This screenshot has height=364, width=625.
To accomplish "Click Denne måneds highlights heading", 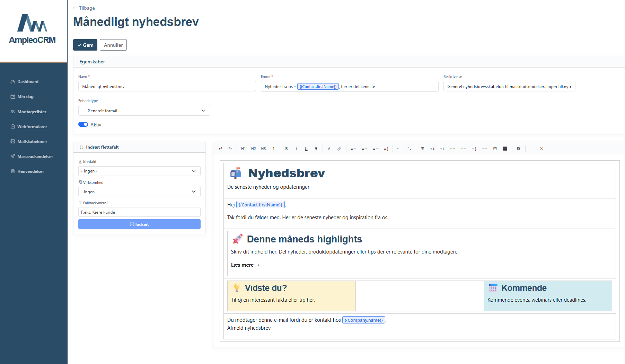I will coord(305,239).
